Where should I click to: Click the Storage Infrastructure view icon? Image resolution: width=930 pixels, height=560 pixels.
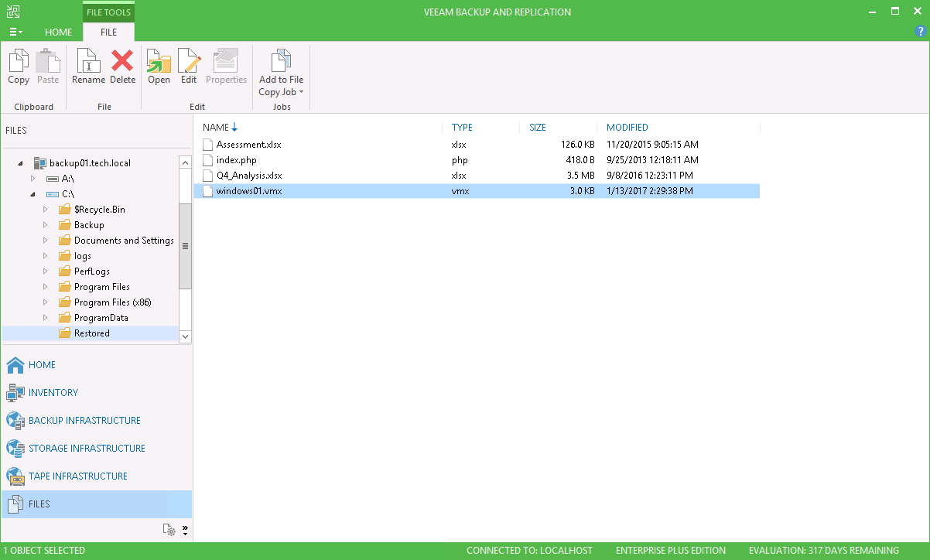click(15, 449)
